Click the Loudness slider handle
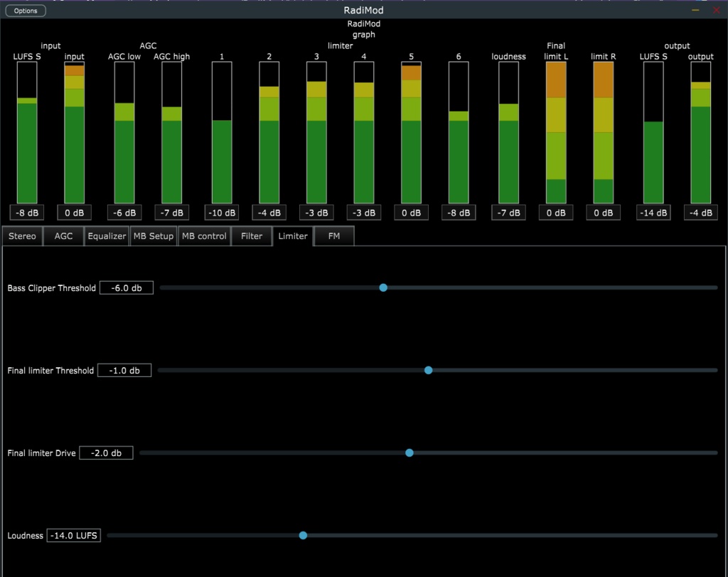The height and width of the screenshot is (577, 728). point(303,536)
